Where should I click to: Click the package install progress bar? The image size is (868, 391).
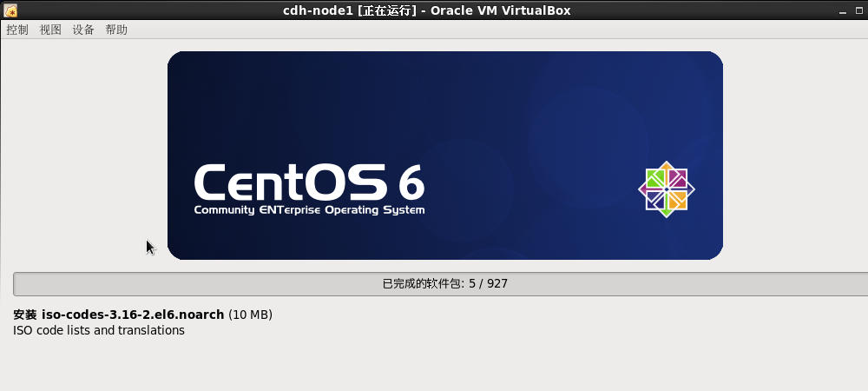click(441, 284)
